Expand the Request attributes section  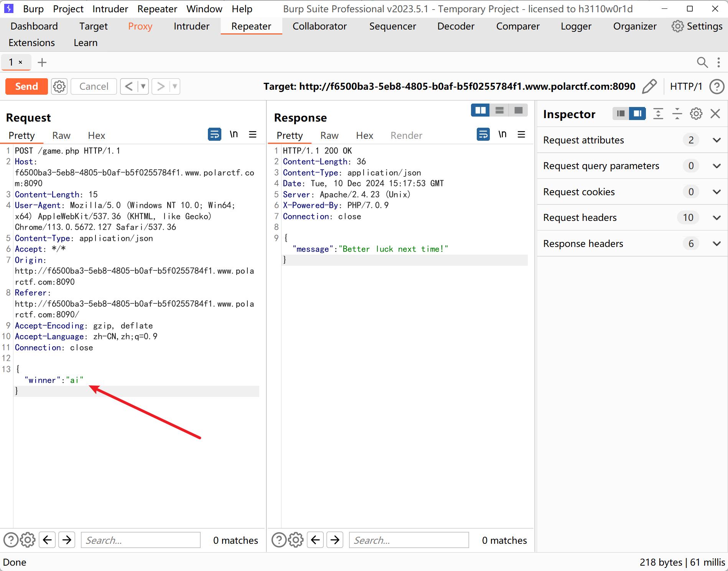click(x=716, y=140)
